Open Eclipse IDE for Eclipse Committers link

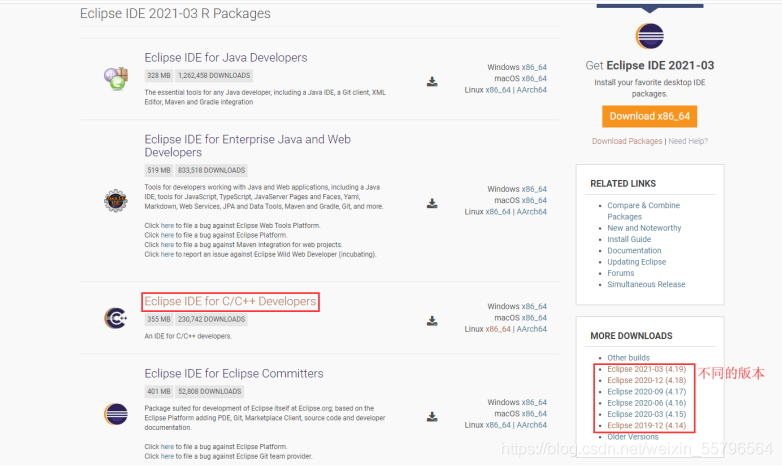(234, 373)
